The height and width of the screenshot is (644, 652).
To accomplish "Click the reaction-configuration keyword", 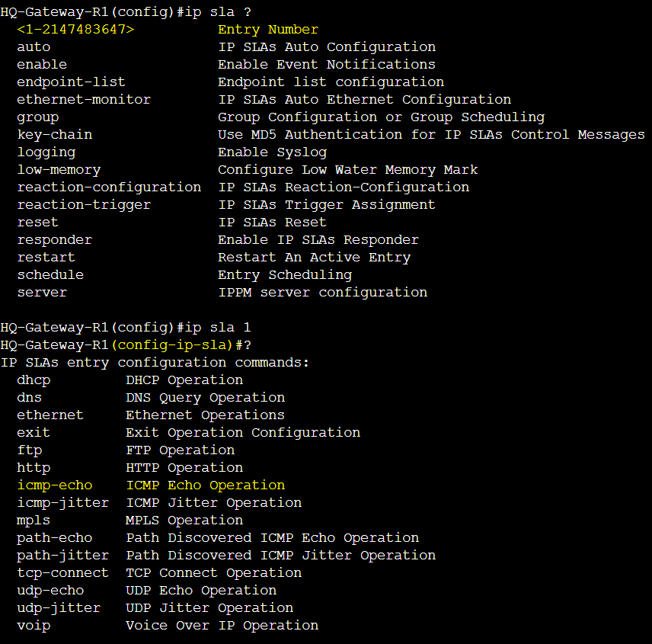I will [x=109, y=187].
